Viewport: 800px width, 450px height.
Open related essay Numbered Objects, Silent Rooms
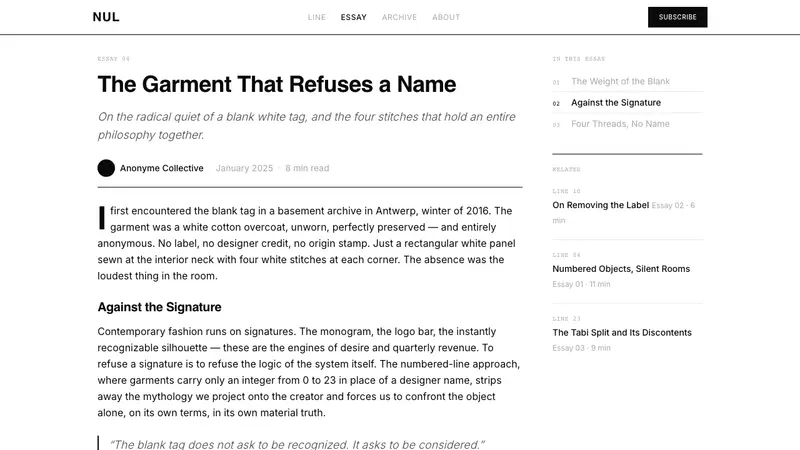(x=621, y=269)
